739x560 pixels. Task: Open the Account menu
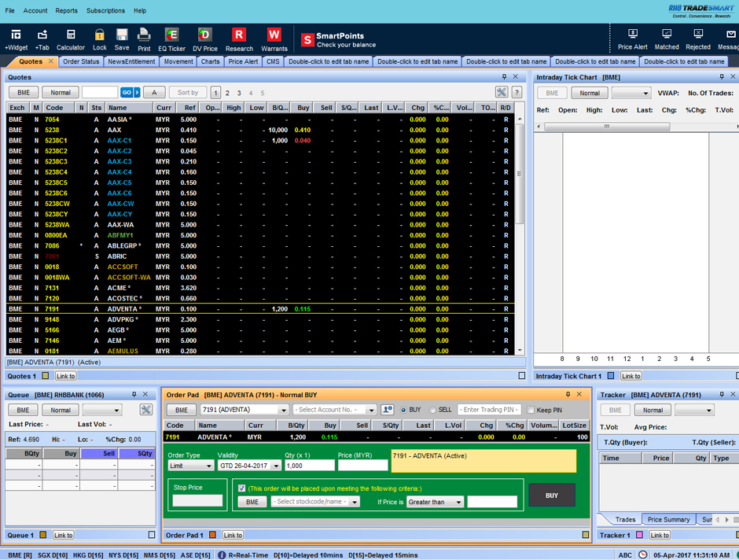tap(35, 10)
